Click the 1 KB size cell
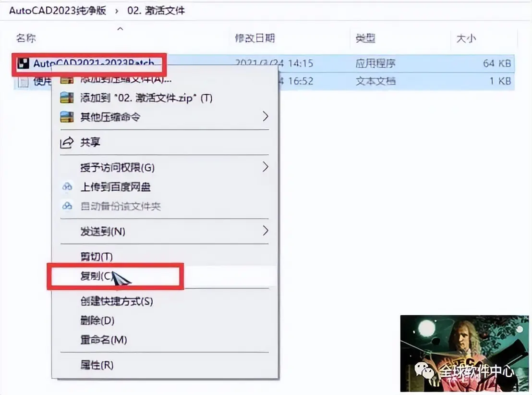The image size is (532, 395). coord(500,81)
